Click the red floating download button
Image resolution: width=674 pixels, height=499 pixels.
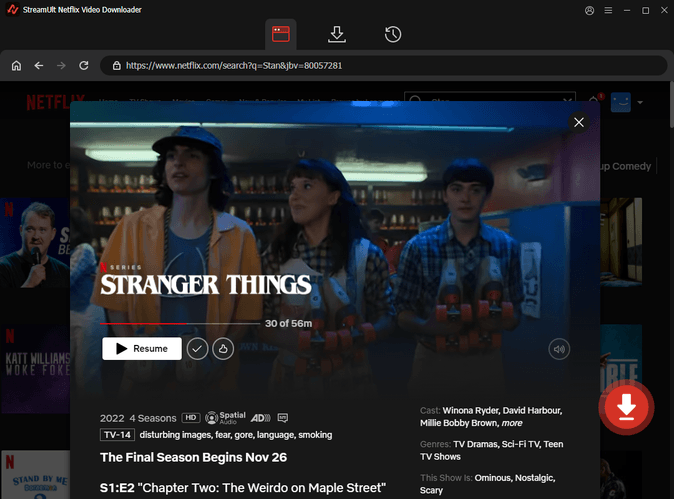click(626, 407)
